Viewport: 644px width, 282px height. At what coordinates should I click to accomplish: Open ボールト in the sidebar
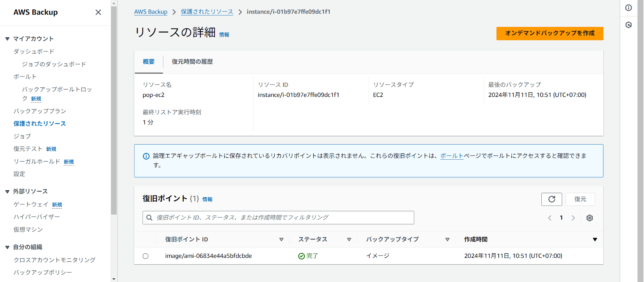pos(25,77)
